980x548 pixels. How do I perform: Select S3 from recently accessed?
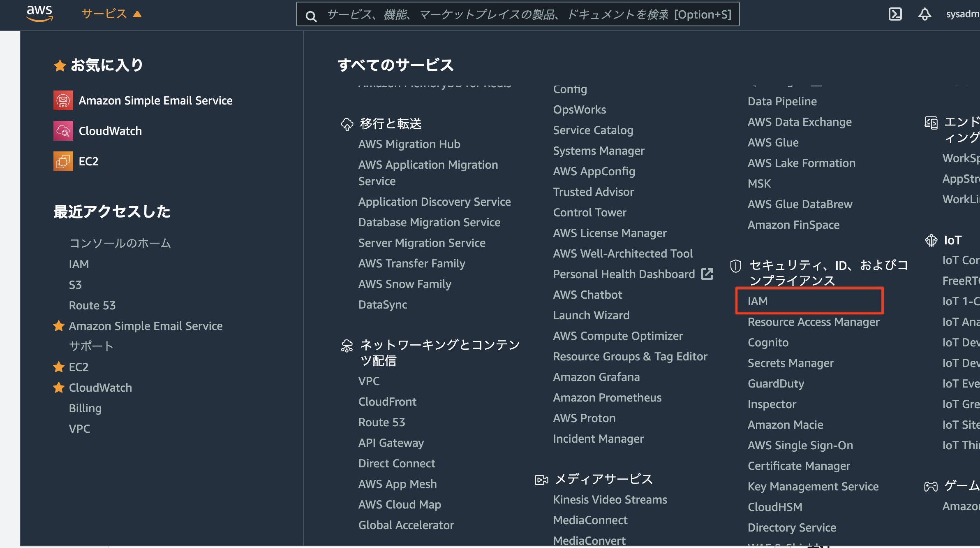point(75,285)
